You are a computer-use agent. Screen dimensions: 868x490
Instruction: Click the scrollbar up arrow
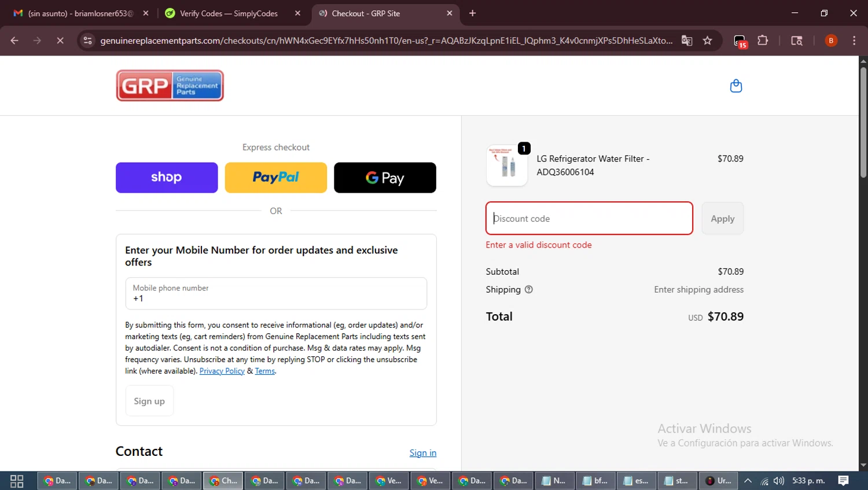pyautogui.click(x=863, y=61)
